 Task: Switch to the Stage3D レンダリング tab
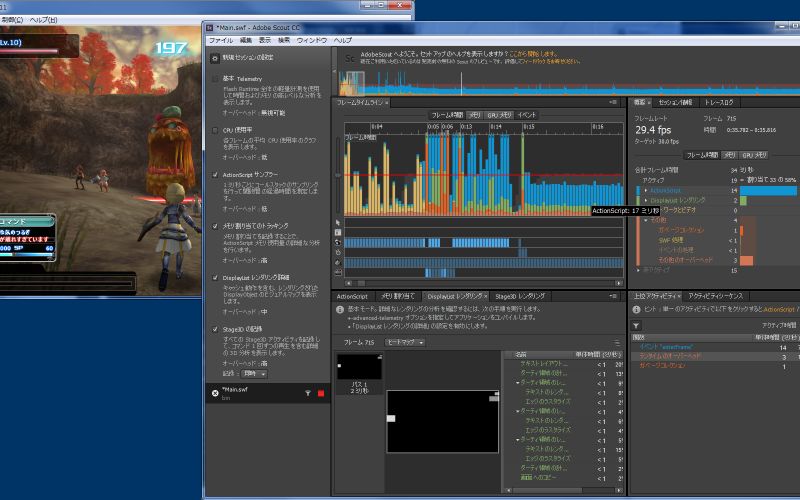[x=518, y=297]
